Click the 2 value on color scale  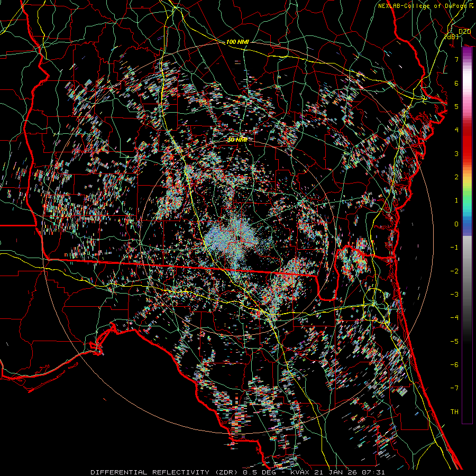[456, 177]
